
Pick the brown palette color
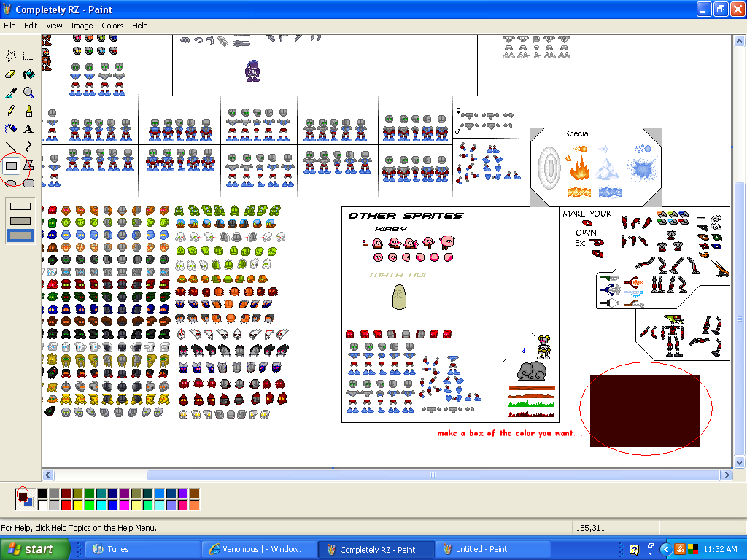[194, 494]
